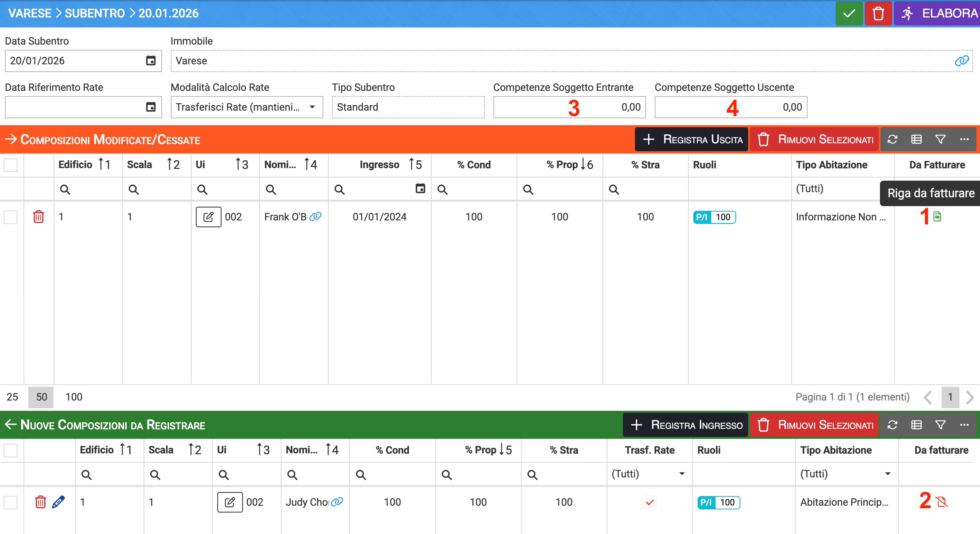Check select-all box in Nuove Composizioni header
The height and width of the screenshot is (534, 980).
tap(11, 450)
